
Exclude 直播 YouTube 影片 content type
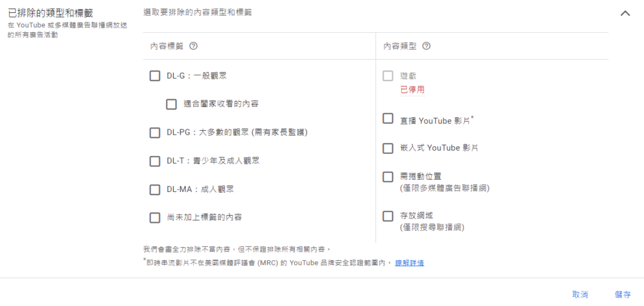click(388, 119)
